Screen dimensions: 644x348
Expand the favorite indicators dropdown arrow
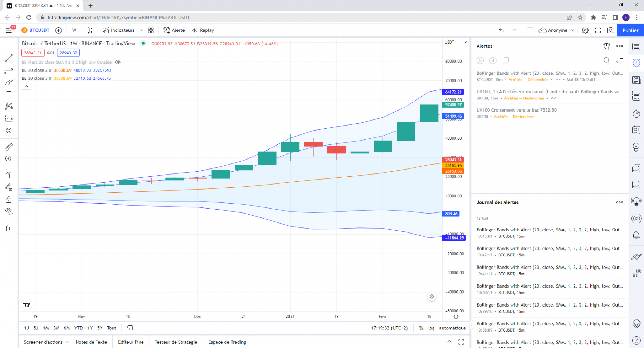tap(141, 30)
